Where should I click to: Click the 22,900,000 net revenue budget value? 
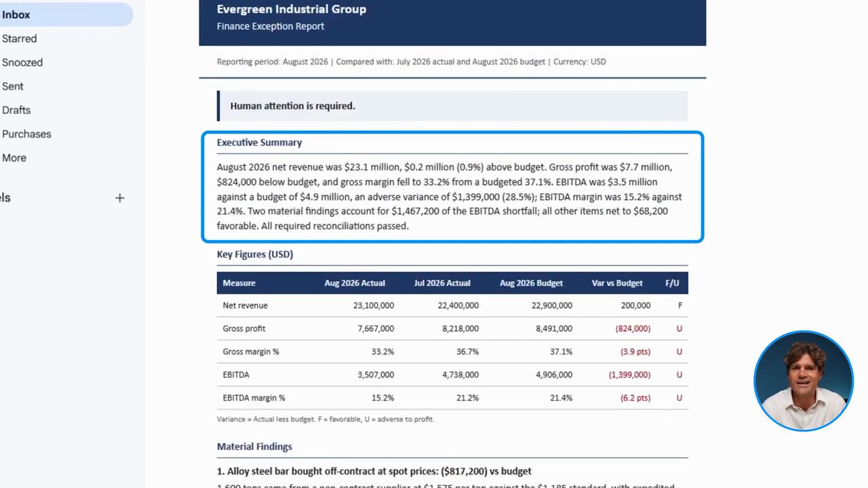pyautogui.click(x=552, y=306)
